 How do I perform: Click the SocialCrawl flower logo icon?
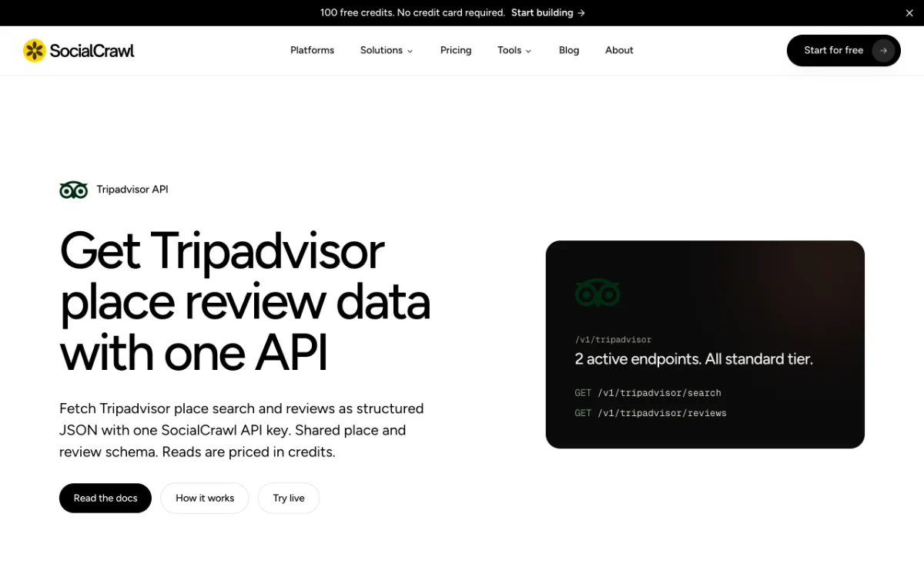tap(35, 51)
